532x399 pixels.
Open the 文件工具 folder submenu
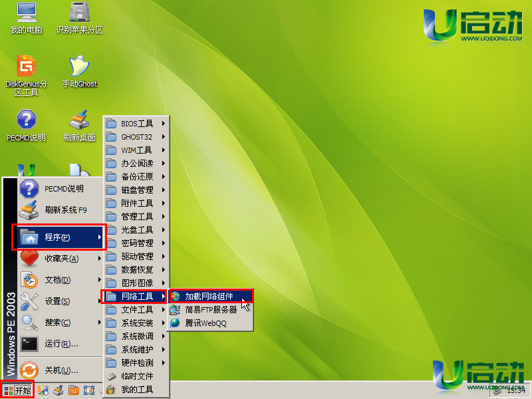click(x=136, y=310)
